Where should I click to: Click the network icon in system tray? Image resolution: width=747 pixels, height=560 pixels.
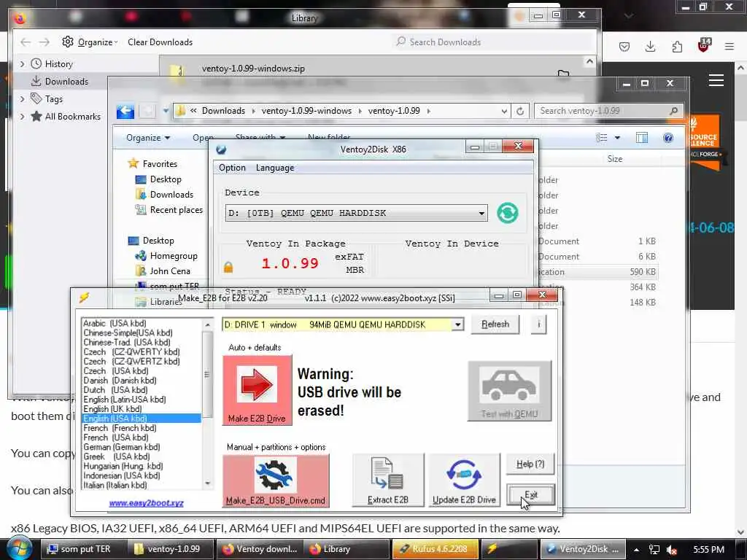pos(654,550)
